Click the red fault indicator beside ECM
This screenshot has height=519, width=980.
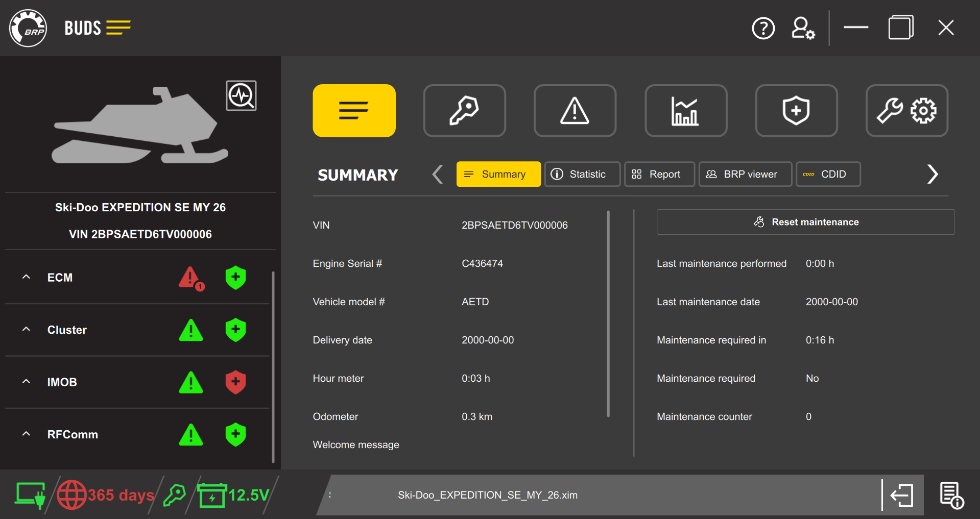[x=191, y=278]
